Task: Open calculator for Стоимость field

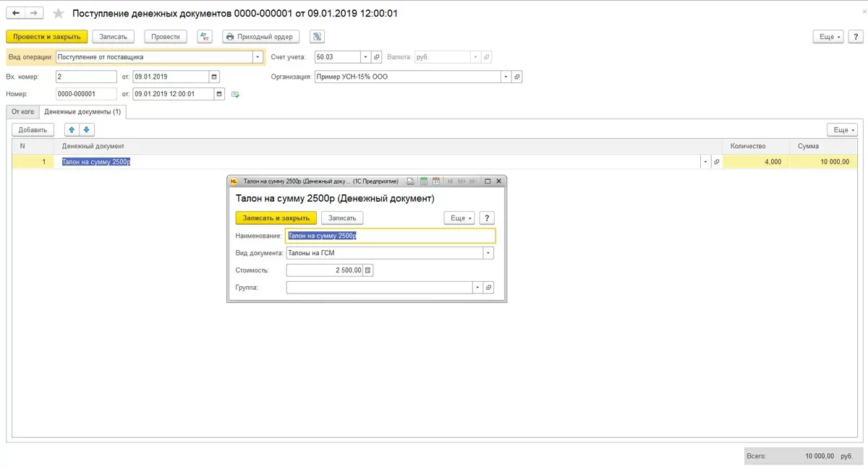Action: click(x=367, y=270)
